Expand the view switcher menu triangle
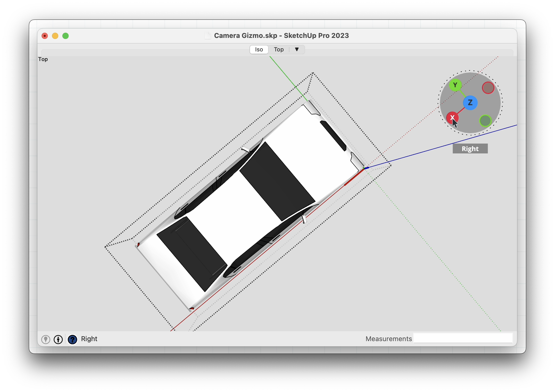This screenshot has width=555, height=392. pos(297,49)
